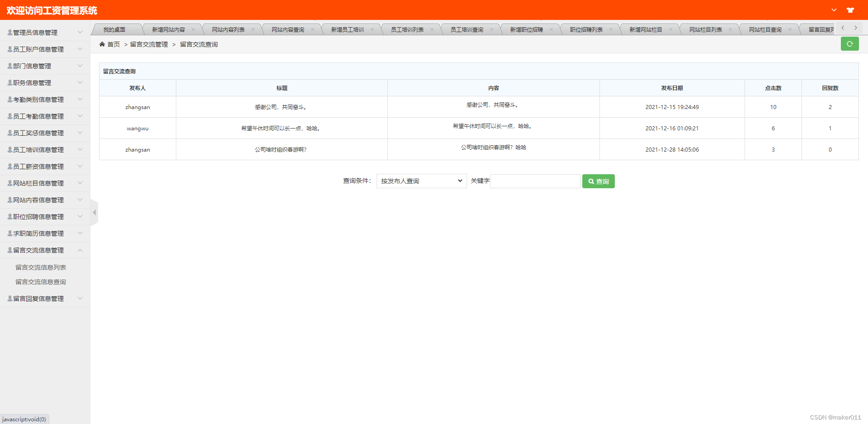Expand 员工考勤信息管理 chevron

coord(80,116)
